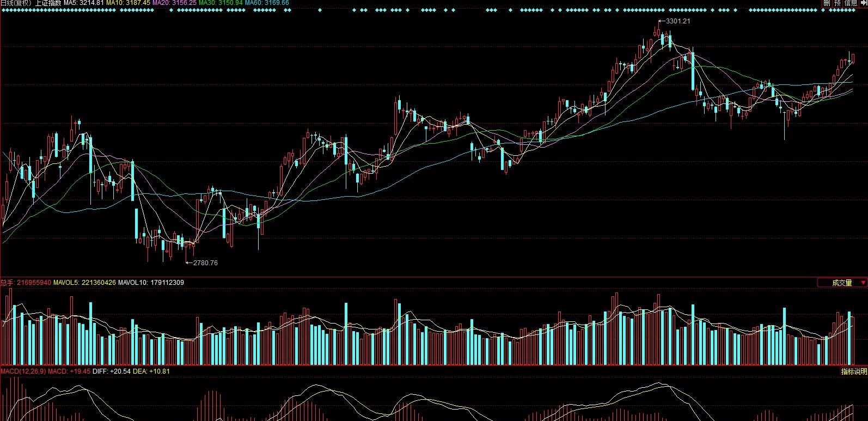Click the 预 button at top right
Screen dimensions: 868x421
pyautogui.click(x=836, y=3)
